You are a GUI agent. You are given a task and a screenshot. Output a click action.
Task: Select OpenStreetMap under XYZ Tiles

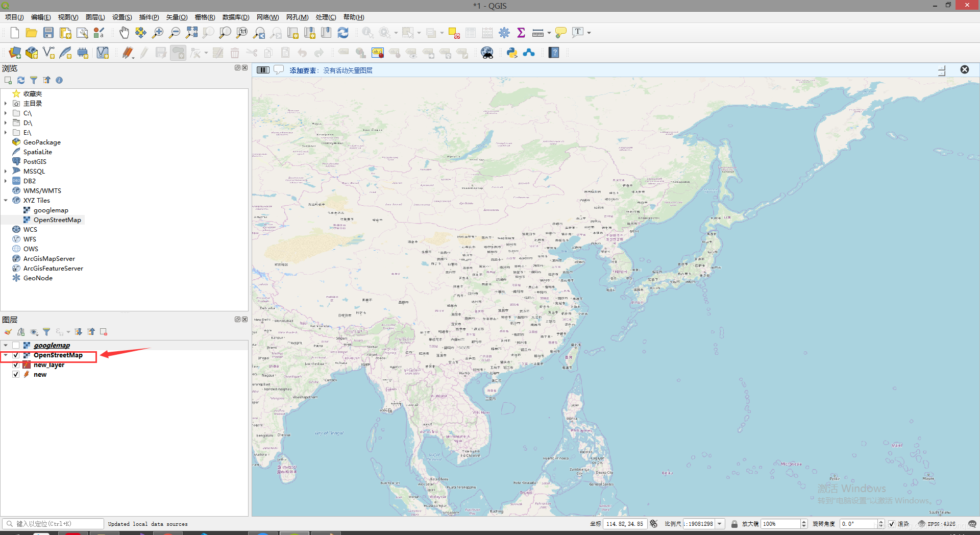click(x=57, y=220)
